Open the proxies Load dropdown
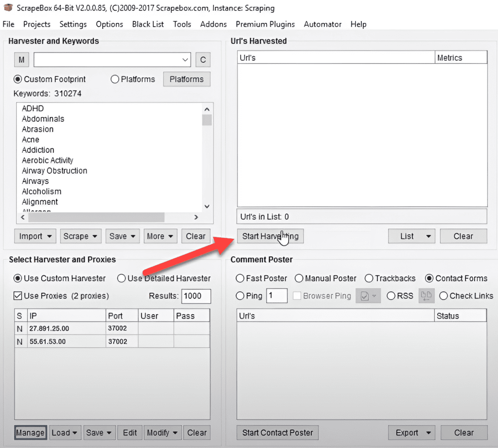498x448 pixels. coord(65,433)
